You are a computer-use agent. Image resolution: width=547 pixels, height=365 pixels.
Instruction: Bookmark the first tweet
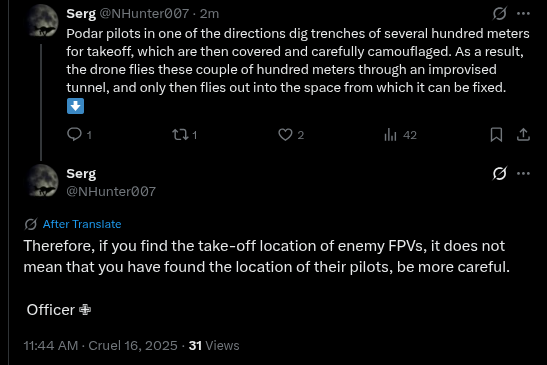click(496, 135)
